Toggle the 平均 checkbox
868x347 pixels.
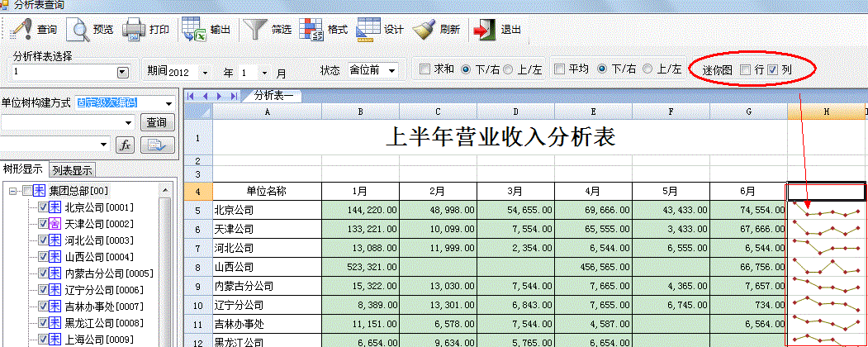click(560, 69)
